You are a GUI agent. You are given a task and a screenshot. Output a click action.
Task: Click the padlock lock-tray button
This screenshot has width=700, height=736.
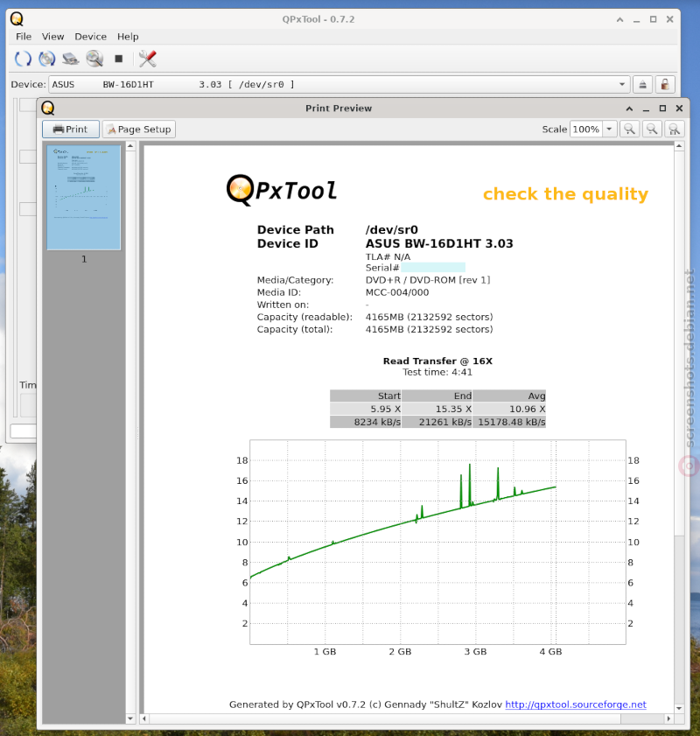pyautogui.click(x=665, y=85)
